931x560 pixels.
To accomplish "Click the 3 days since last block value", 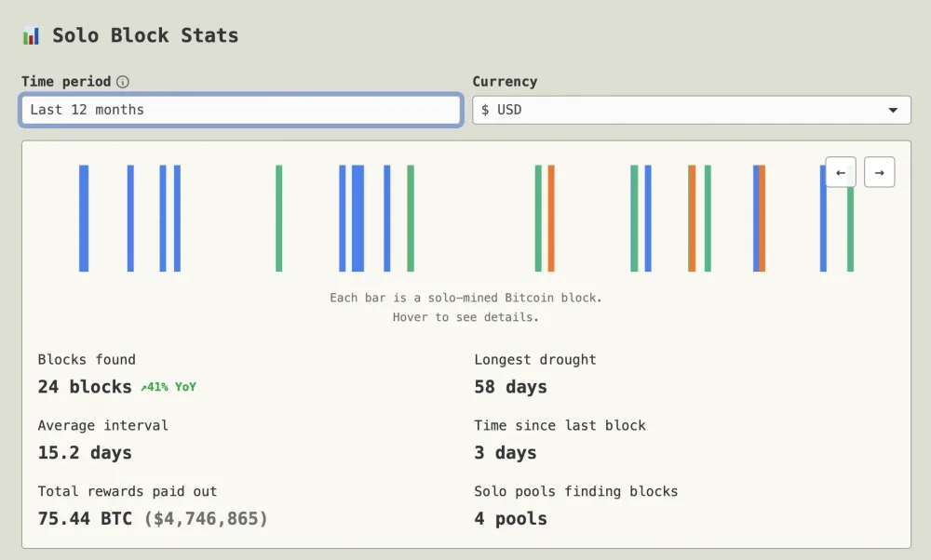I will 506,453.
